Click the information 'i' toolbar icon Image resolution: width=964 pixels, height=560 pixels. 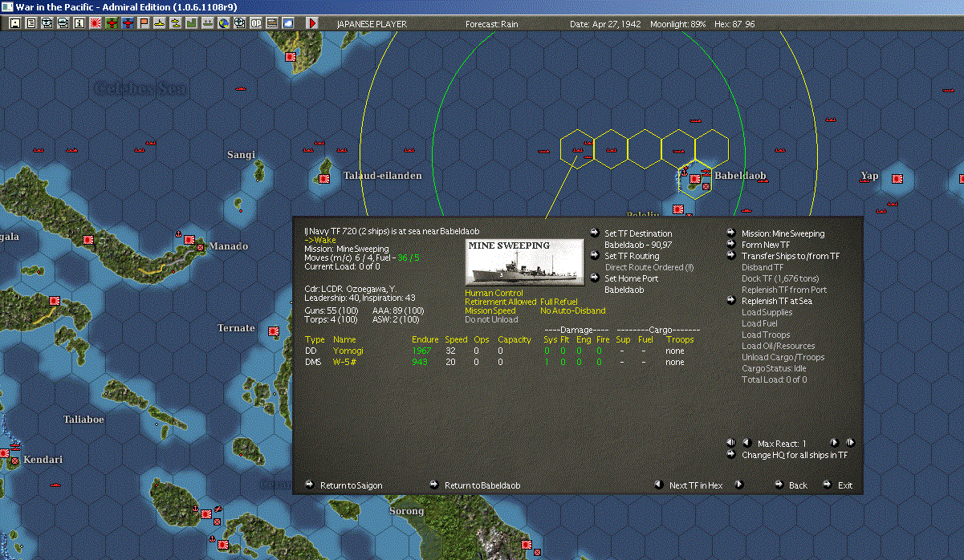click(79, 23)
